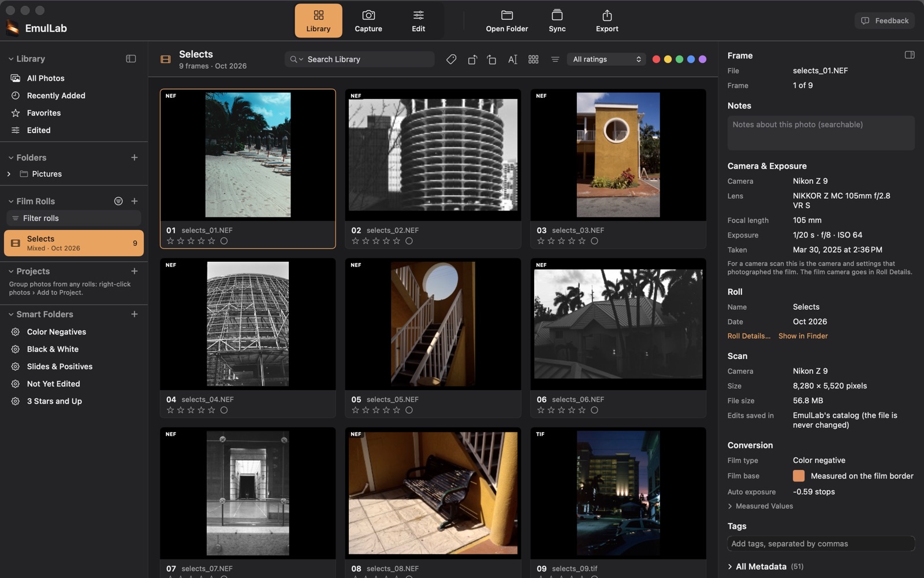Click the Open Folder toolbar button

506,21
